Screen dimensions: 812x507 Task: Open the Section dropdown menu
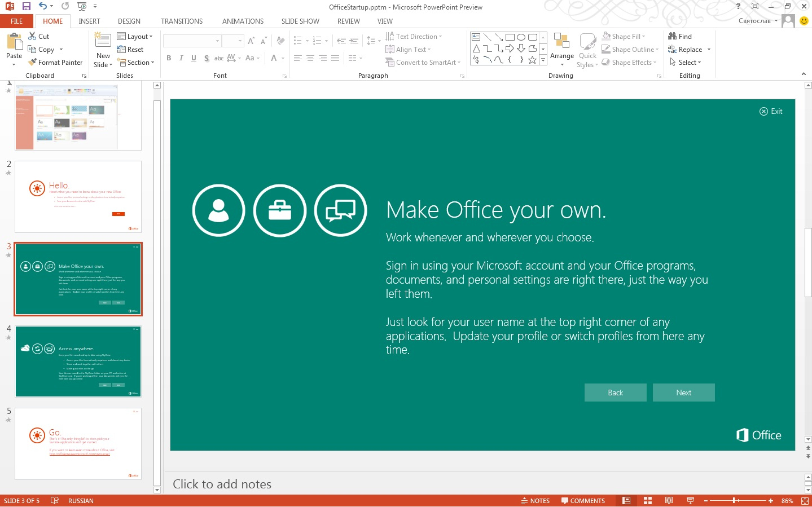135,63
